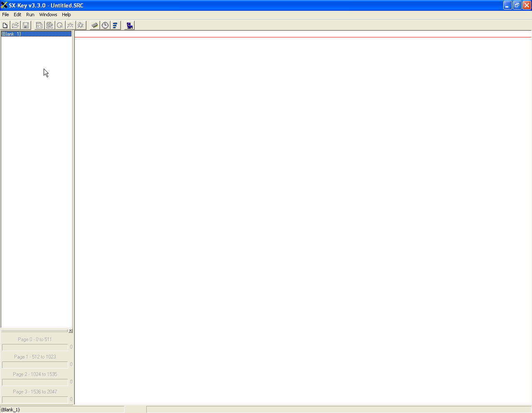This screenshot has width=532, height=413.
Task: Open the Run menu
Action: click(30, 15)
